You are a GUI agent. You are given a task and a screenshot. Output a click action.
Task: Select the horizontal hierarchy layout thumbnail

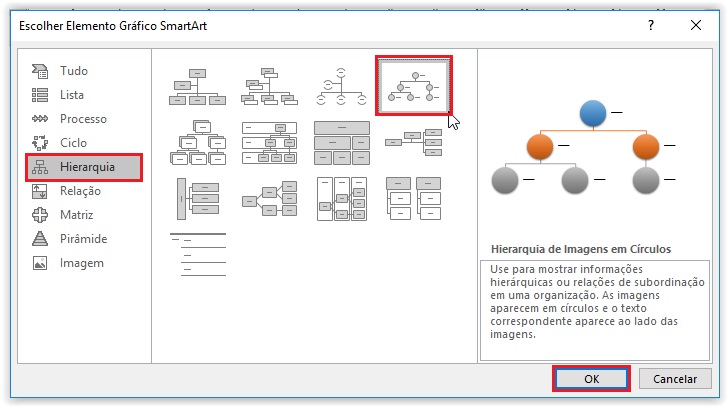pyautogui.click(x=270, y=199)
